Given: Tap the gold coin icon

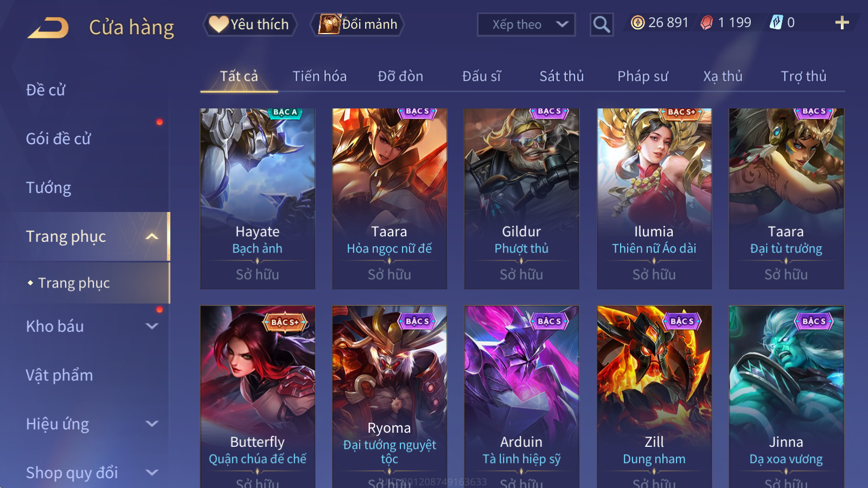Looking at the screenshot, I should click(638, 22).
